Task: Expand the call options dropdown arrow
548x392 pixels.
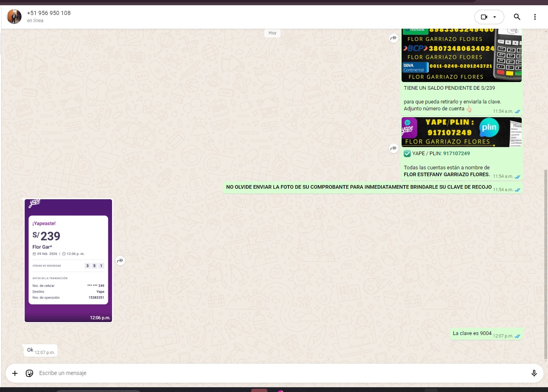Action: [x=495, y=17]
